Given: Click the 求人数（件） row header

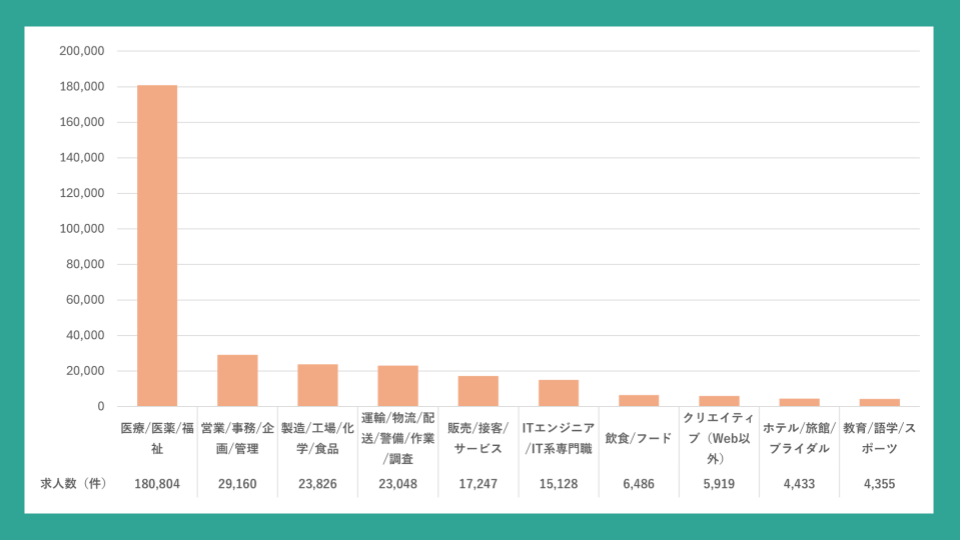Looking at the screenshot, I should (x=73, y=484).
